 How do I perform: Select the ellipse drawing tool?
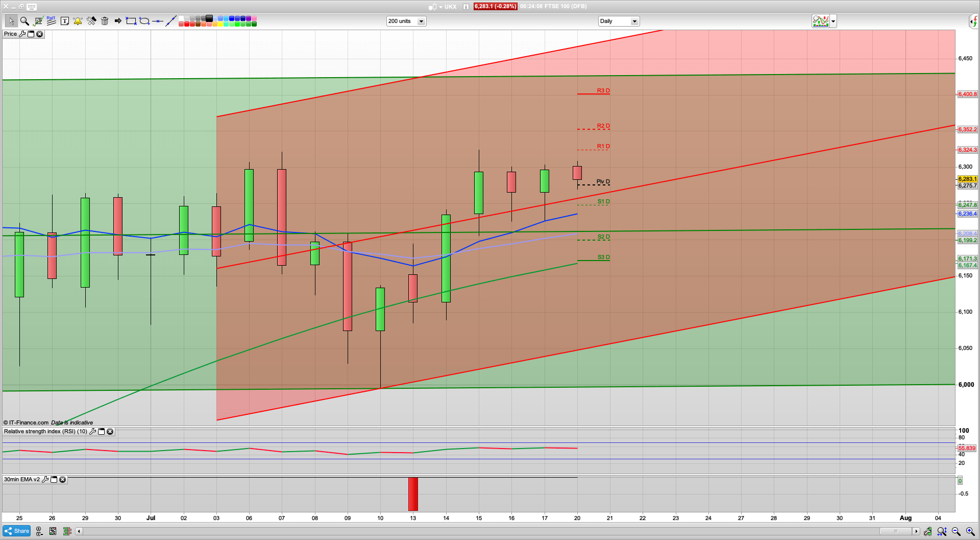(144, 21)
